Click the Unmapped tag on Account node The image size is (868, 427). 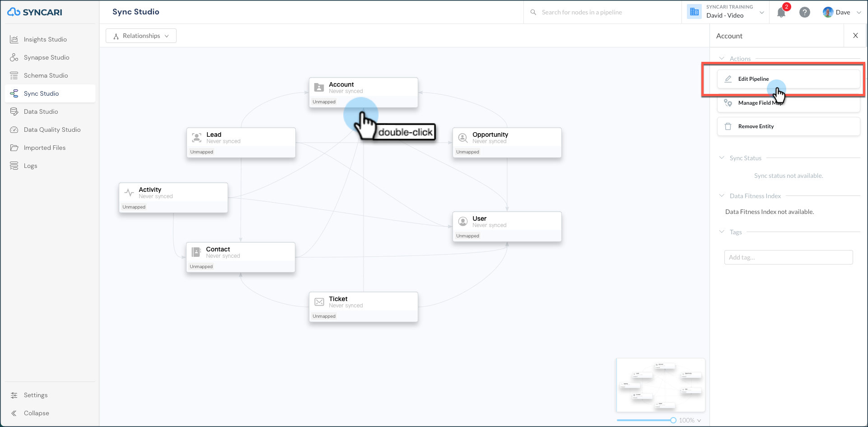pos(324,102)
